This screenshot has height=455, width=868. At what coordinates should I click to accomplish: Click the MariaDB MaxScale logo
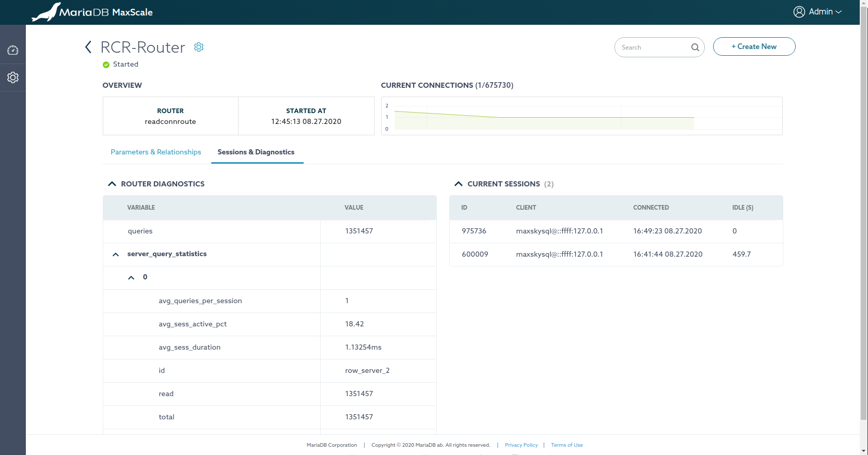[92, 12]
